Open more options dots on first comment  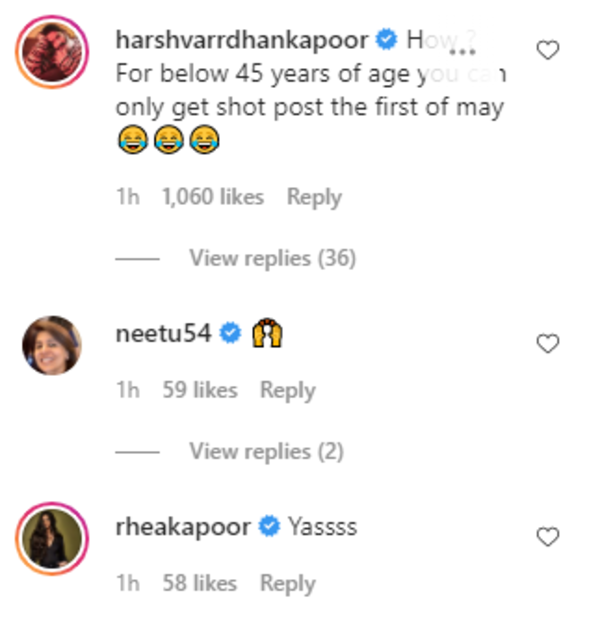click(461, 48)
